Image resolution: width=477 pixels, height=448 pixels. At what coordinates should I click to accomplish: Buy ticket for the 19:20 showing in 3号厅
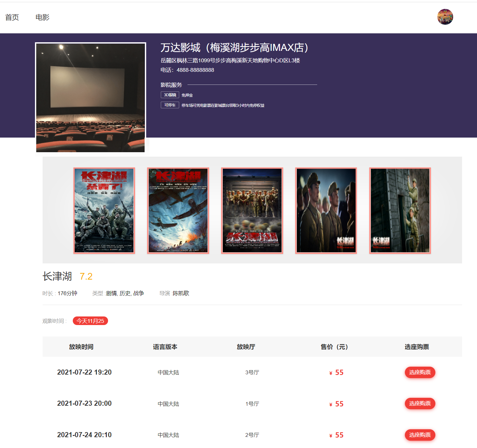[x=420, y=372]
